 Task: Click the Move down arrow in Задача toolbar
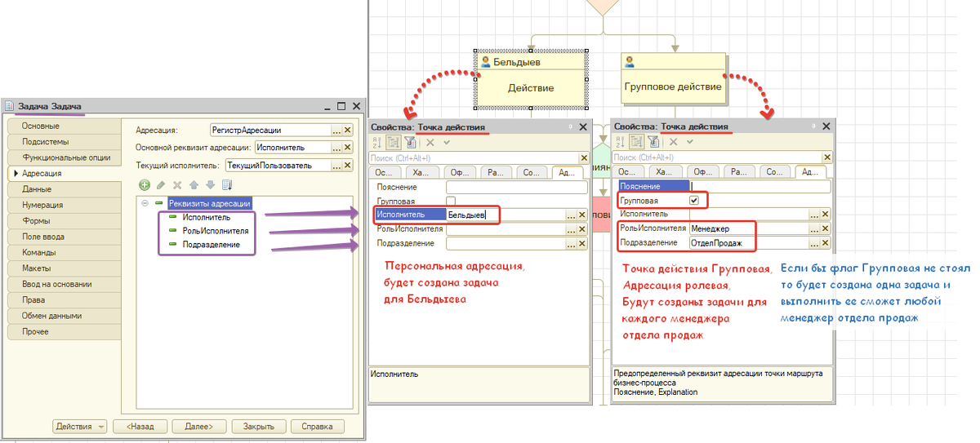click(x=210, y=185)
